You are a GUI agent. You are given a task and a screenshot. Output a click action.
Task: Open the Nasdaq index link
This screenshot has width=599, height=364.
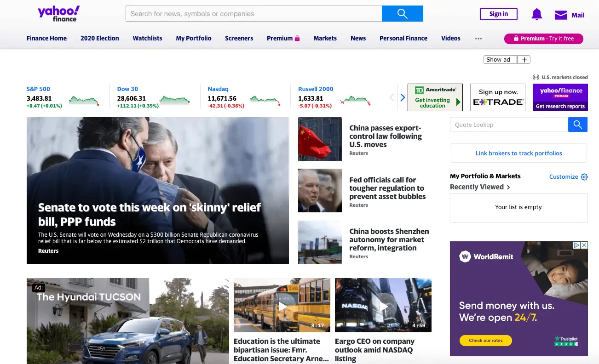218,89
